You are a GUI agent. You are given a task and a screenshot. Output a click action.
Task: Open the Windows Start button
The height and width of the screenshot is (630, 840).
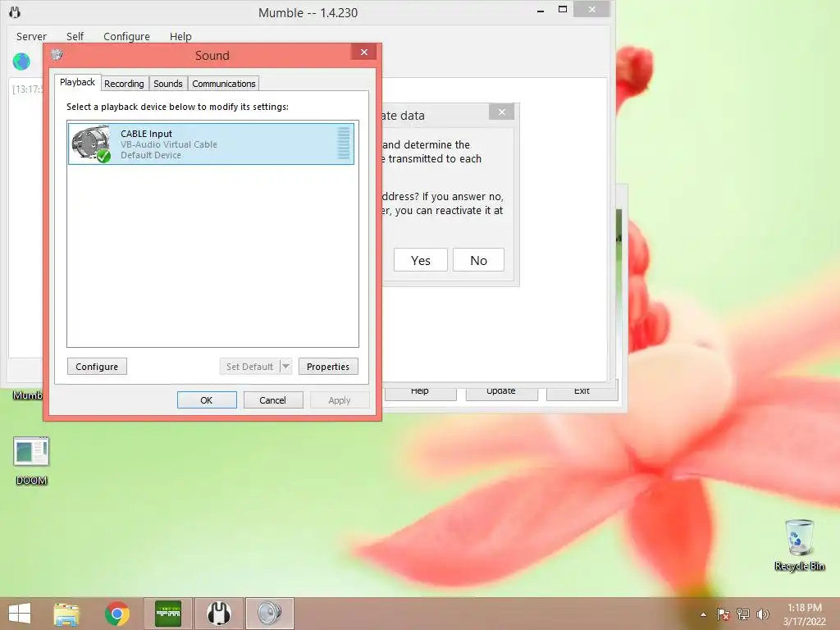20,614
